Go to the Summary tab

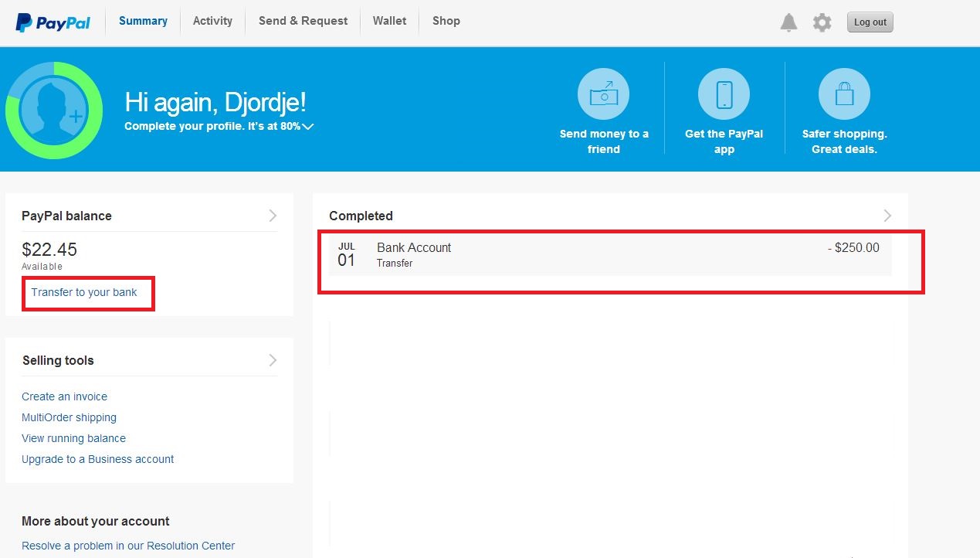tap(143, 21)
